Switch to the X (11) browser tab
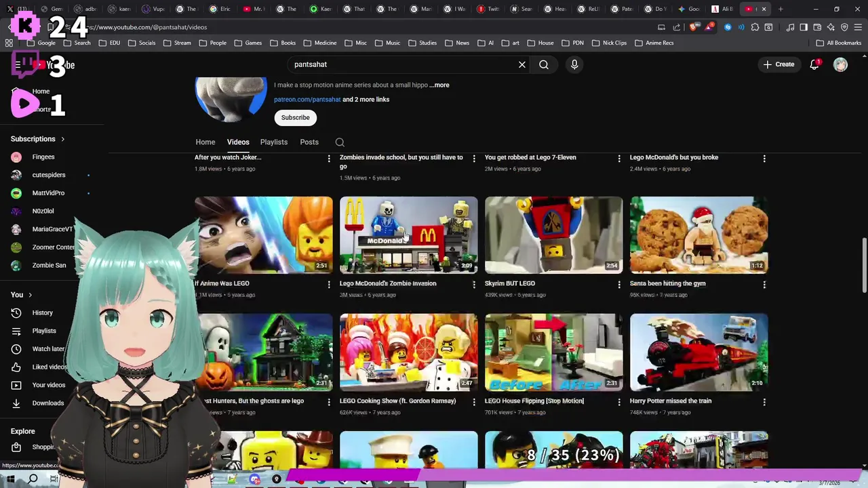The image size is (868, 488). [18, 9]
